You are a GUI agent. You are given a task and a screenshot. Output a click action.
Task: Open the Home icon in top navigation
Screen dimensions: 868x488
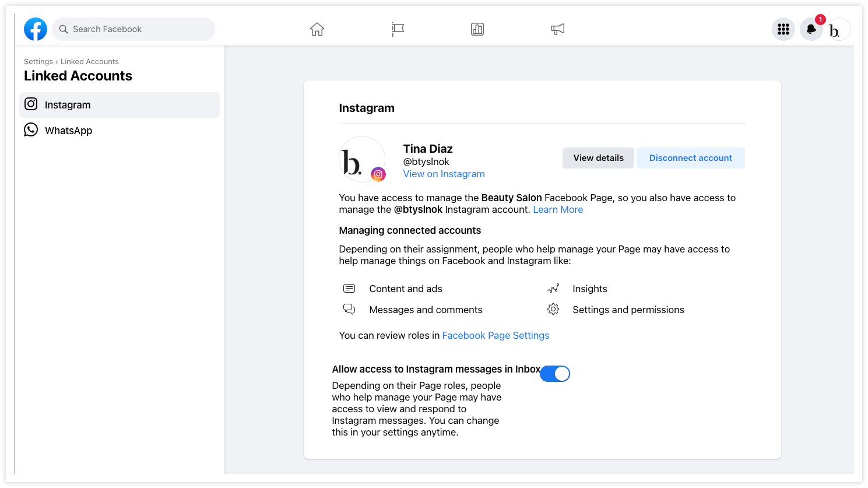[x=317, y=29]
